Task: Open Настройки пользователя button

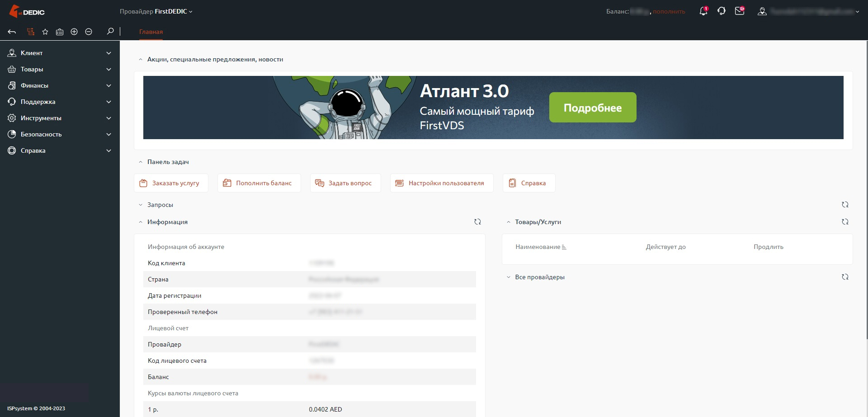Action: (442, 183)
